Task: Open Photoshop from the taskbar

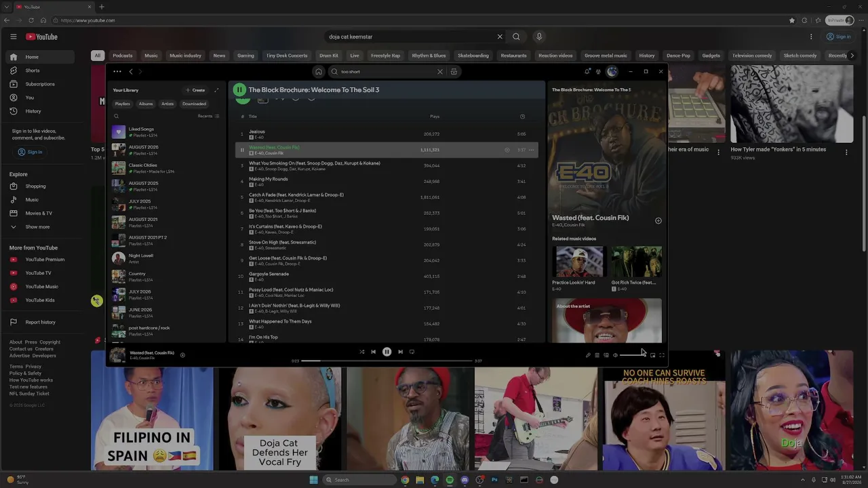Action: click(494, 480)
